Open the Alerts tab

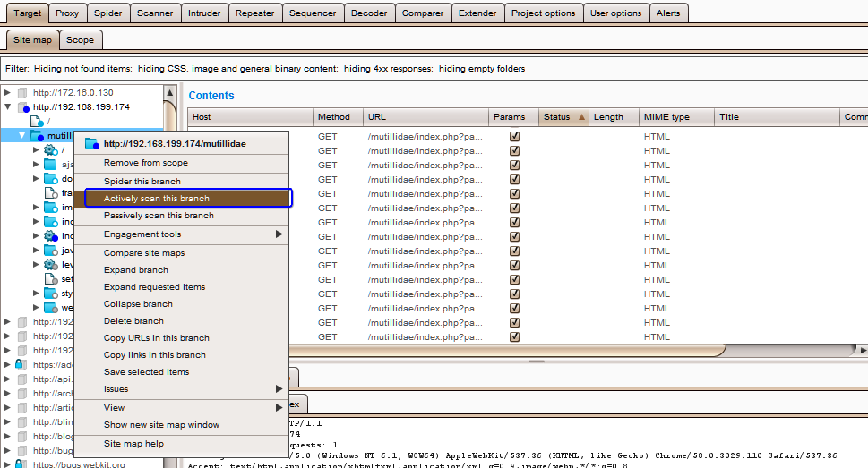click(x=668, y=13)
